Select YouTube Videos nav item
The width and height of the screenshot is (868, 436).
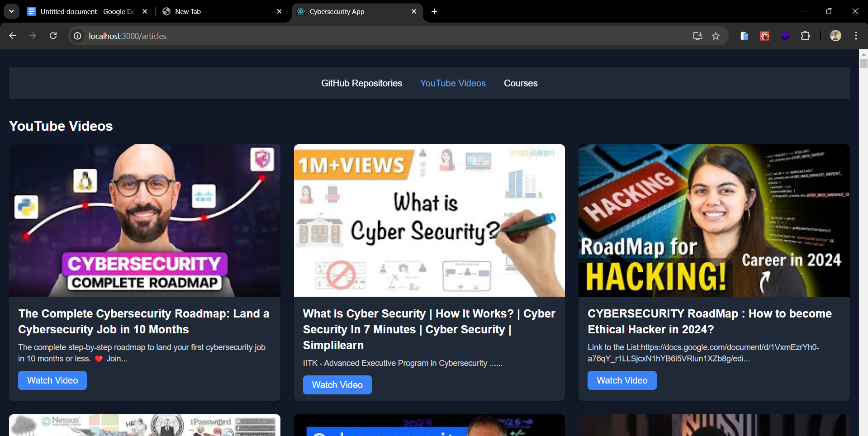click(x=453, y=83)
